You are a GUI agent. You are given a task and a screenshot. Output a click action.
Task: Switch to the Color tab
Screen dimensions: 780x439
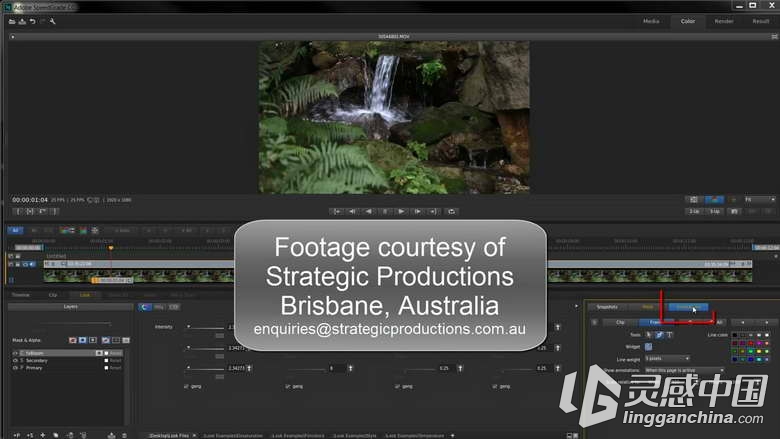(687, 21)
